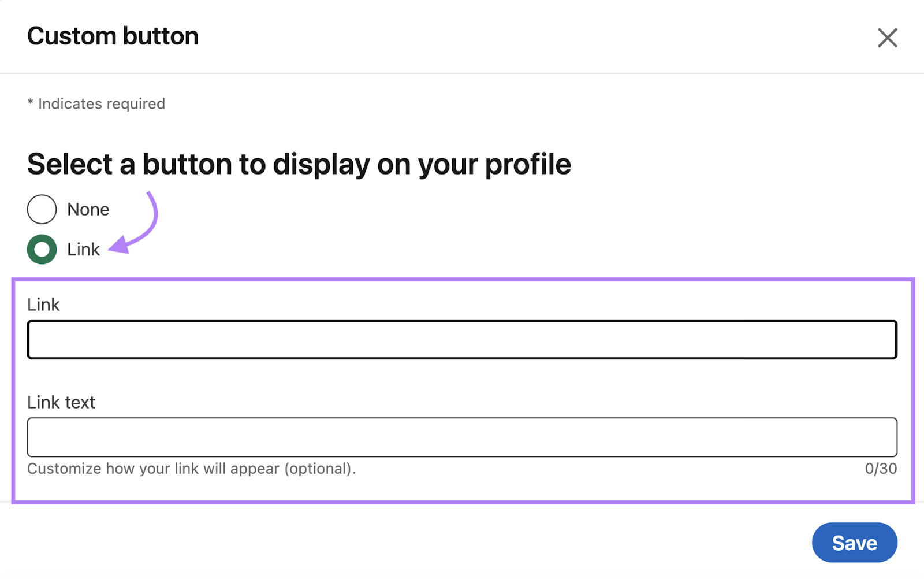Focus the empty Link field to enter a URL

(461, 339)
